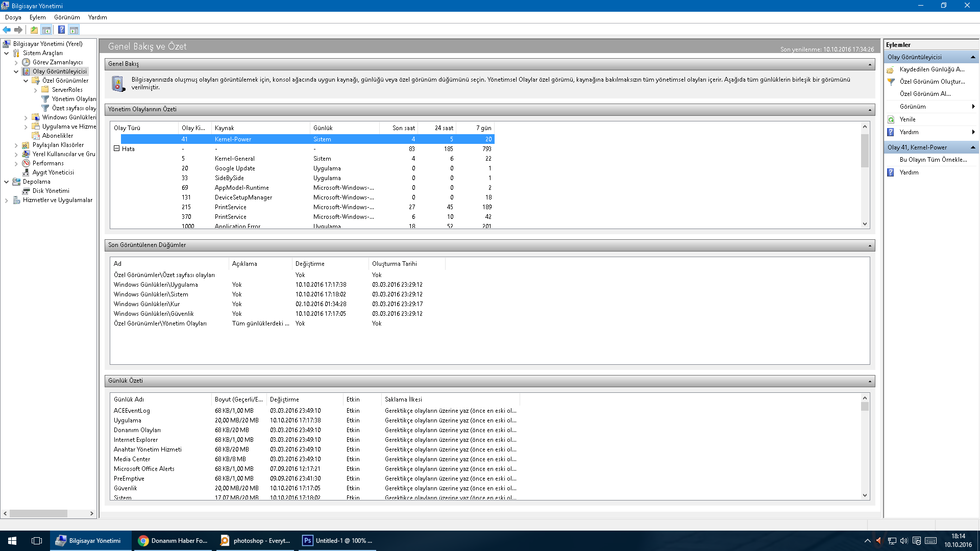Toggle the console tree pane toolbar button

tap(46, 30)
